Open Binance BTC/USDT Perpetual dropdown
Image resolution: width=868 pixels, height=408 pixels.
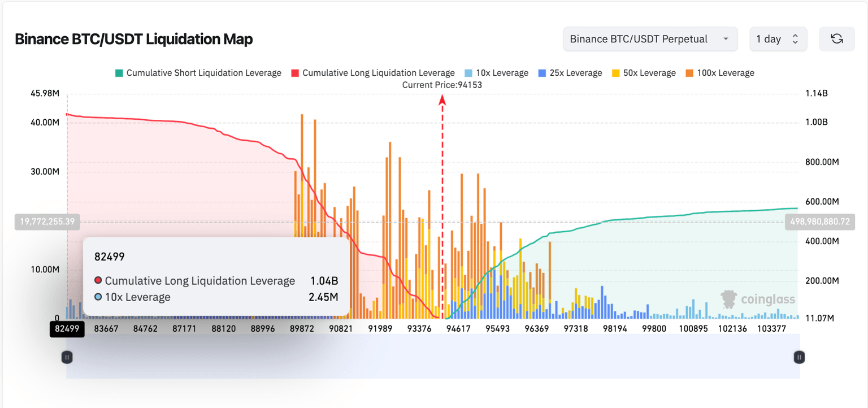[650, 39]
